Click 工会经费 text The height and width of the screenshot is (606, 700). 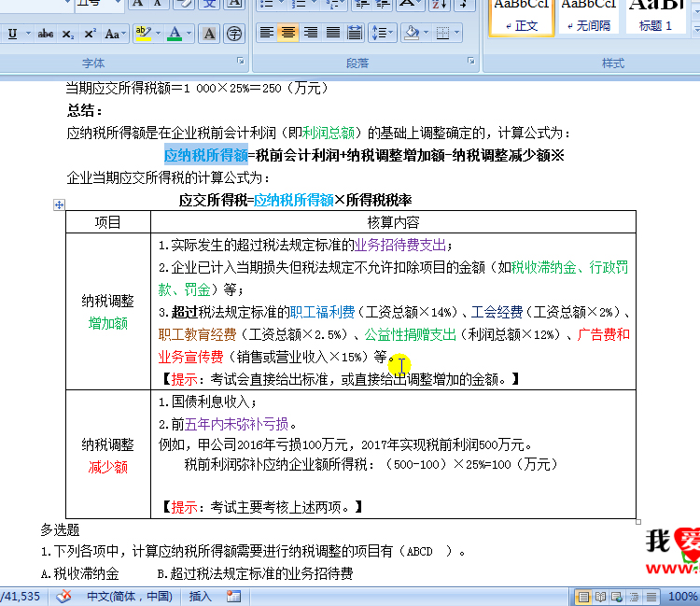[497, 312]
